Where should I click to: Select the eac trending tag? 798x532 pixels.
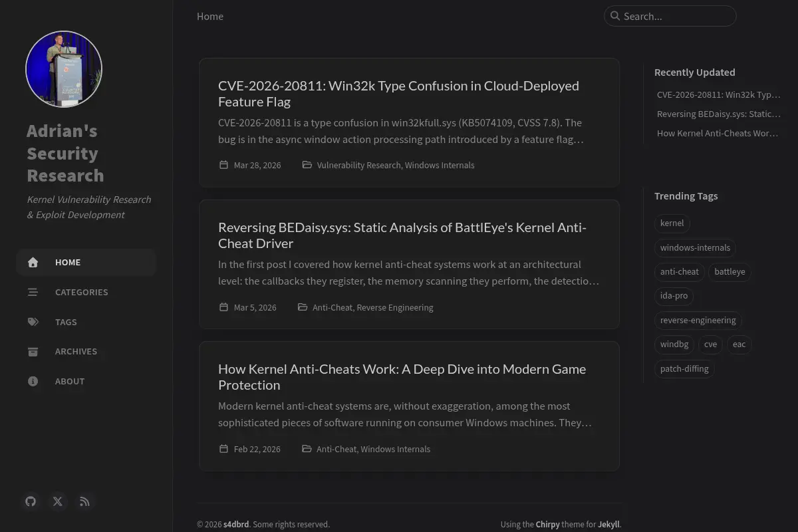(739, 344)
